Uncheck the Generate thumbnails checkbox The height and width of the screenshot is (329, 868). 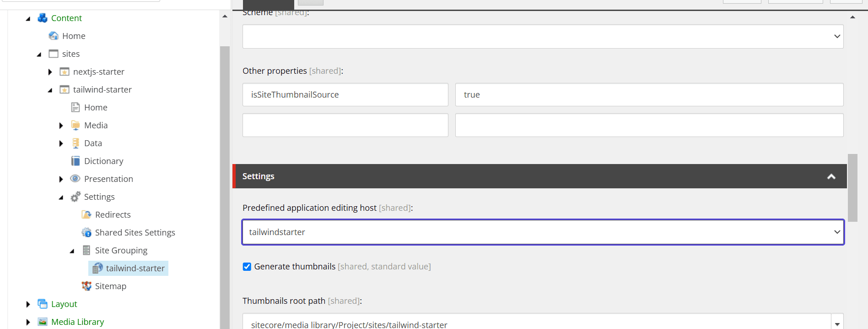247,267
